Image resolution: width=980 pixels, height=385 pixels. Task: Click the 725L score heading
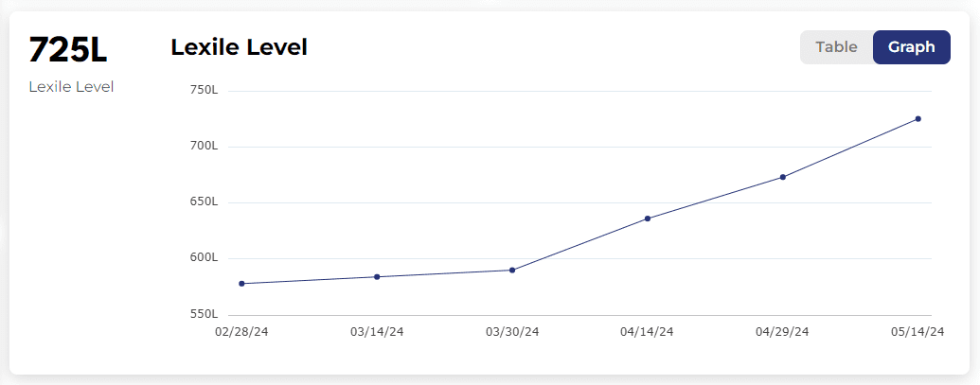point(68,49)
